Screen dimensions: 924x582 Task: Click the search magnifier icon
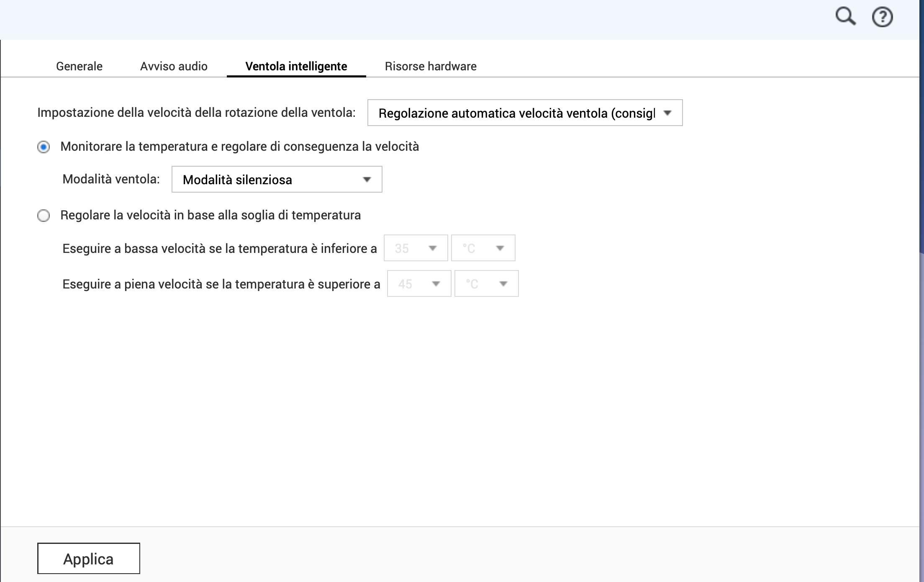click(845, 17)
